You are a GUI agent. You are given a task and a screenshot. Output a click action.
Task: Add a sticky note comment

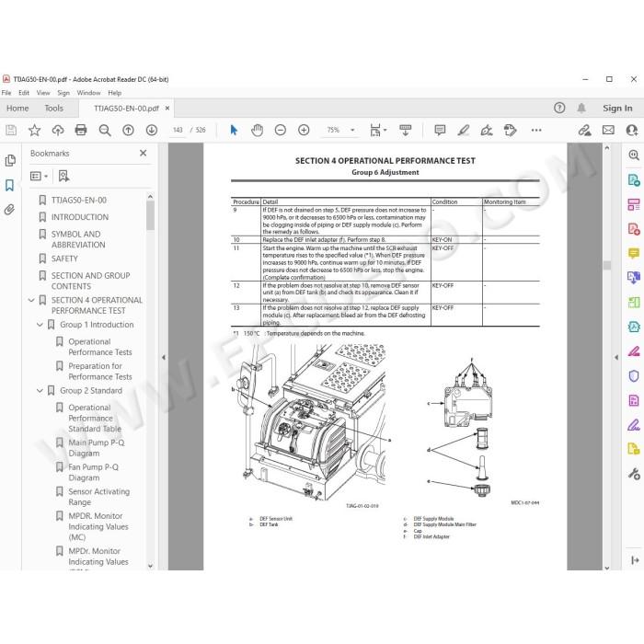coord(440,131)
